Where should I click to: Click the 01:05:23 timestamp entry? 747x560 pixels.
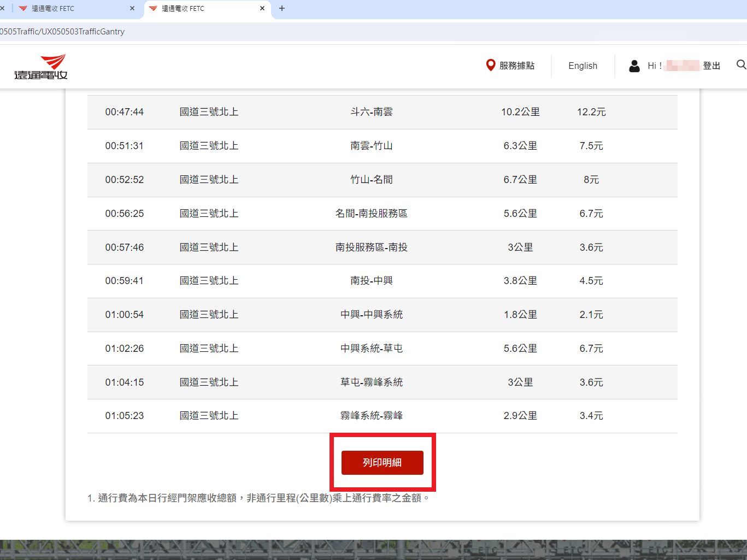125,416
